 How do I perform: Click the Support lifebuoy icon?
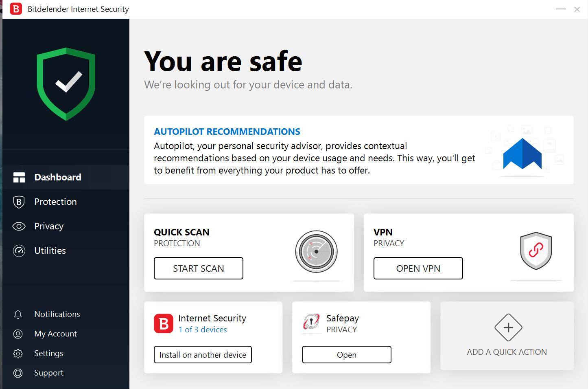[x=18, y=373]
